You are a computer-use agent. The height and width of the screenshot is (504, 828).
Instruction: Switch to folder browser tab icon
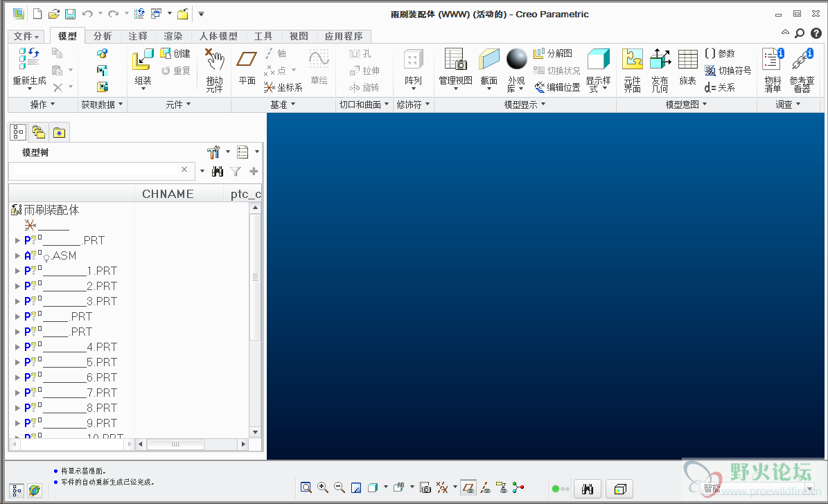(39, 132)
